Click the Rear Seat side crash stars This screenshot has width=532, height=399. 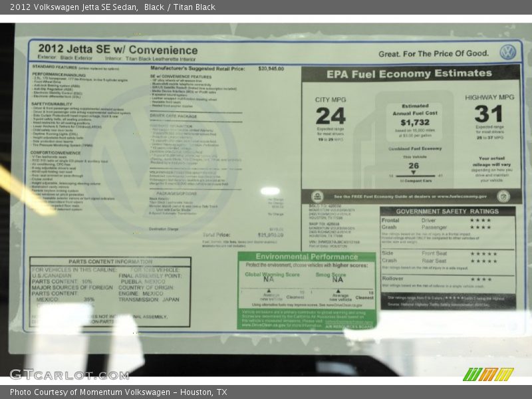point(483,261)
